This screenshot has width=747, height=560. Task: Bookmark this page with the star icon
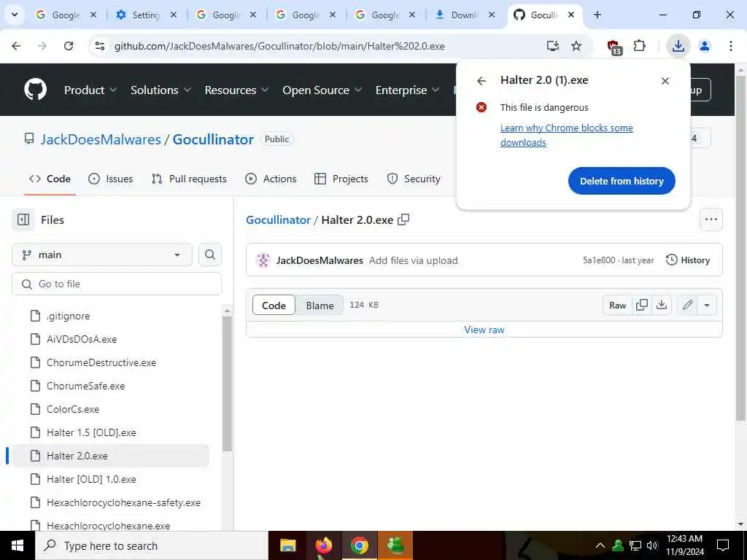pyautogui.click(x=576, y=46)
